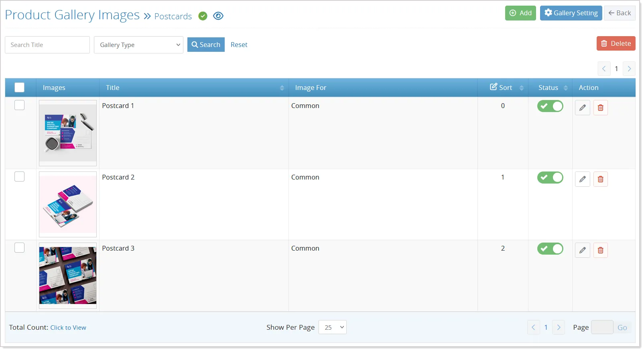The height and width of the screenshot is (351, 644).
Task: Edit Postcard 3 with the pencil icon
Action: (x=583, y=250)
